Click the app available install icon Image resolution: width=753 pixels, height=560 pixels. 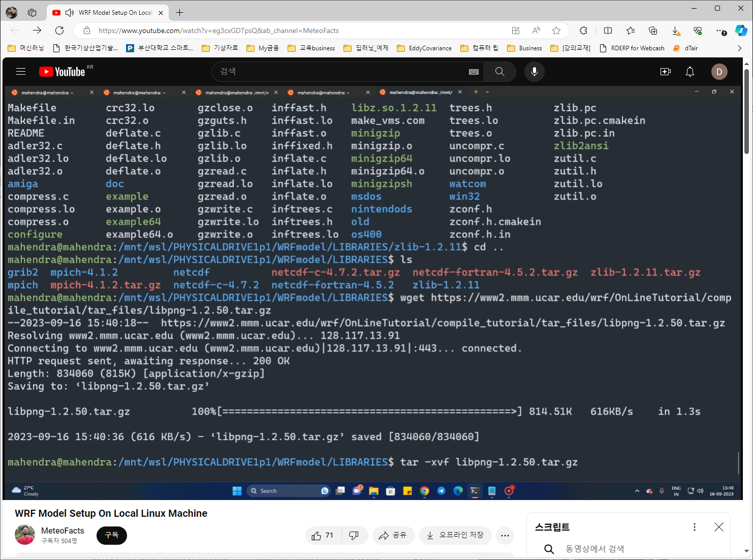tap(516, 30)
